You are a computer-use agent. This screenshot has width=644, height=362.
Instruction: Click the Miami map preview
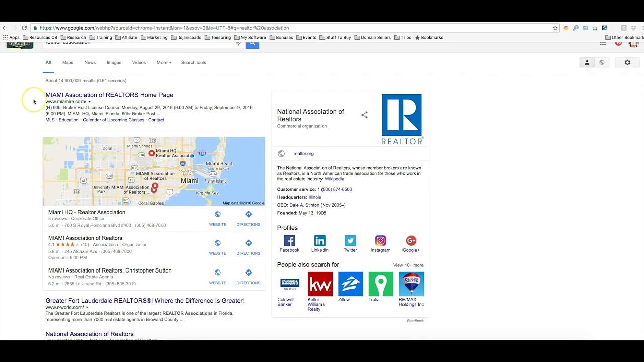[x=153, y=171]
